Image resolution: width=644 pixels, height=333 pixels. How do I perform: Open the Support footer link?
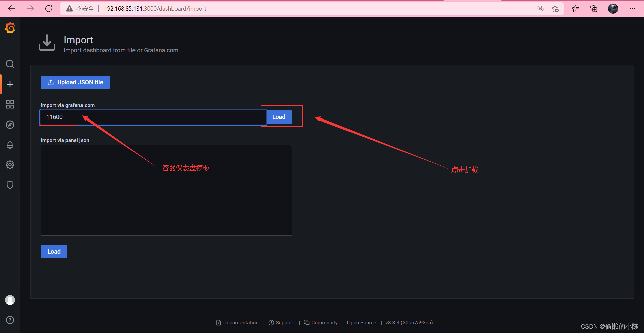[x=281, y=323]
